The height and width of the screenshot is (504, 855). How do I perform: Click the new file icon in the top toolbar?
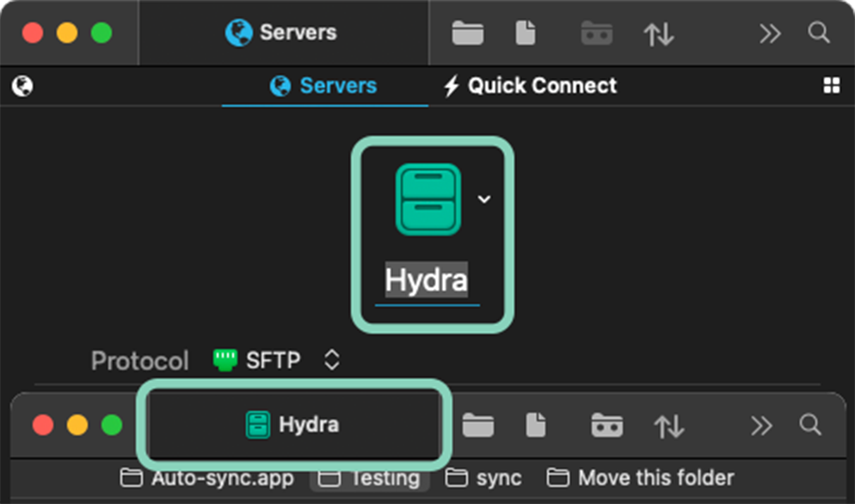[x=526, y=33]
